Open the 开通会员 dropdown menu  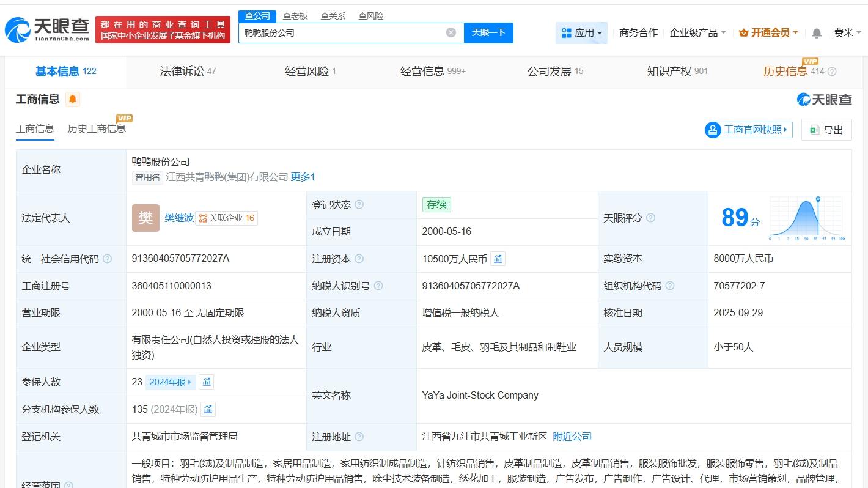pyautogui.click(x=767, y=33)
